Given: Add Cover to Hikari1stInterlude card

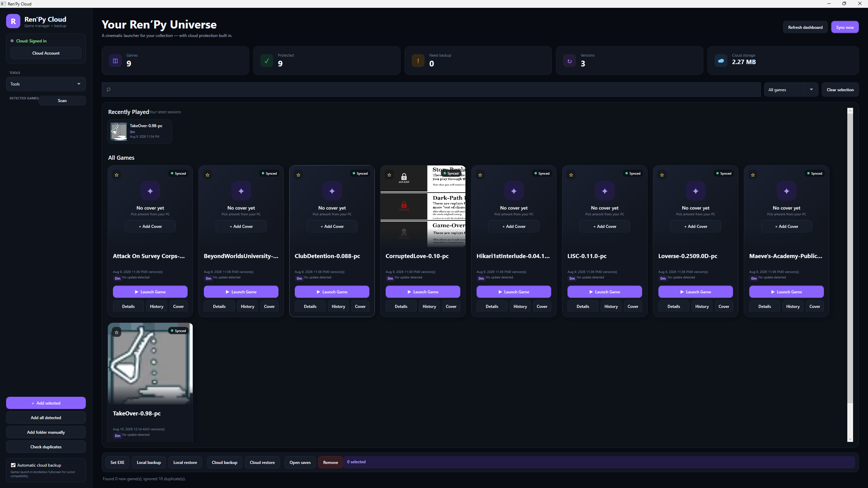Looking at the screenshot, I should 514,227.
